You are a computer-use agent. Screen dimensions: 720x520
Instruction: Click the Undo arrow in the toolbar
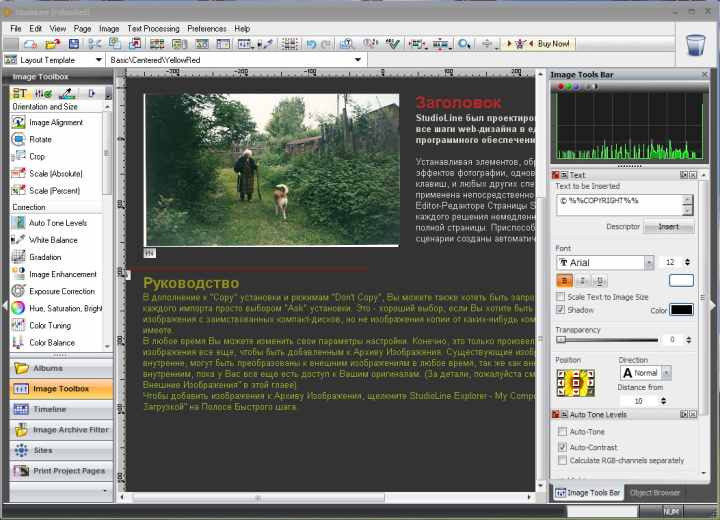[311, 44]
